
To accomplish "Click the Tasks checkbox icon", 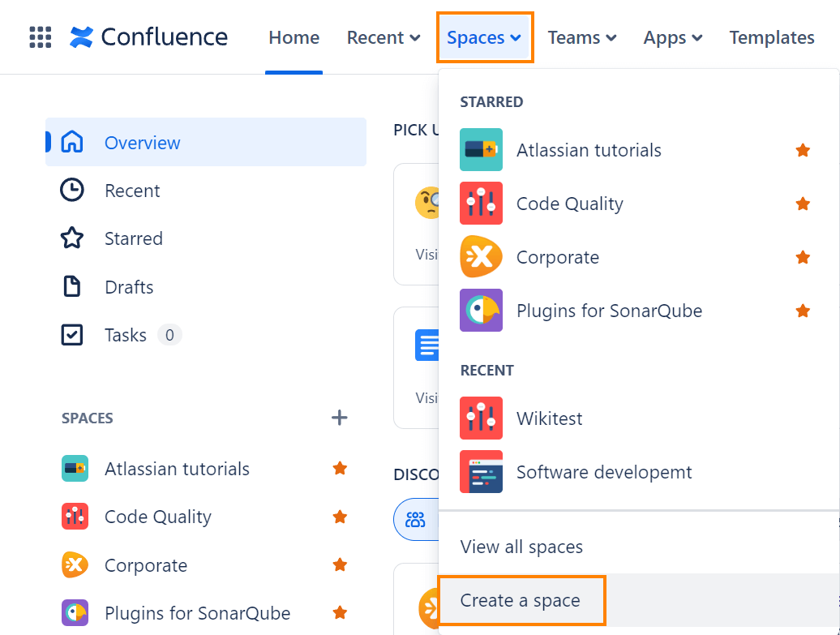I will (72, 335).
